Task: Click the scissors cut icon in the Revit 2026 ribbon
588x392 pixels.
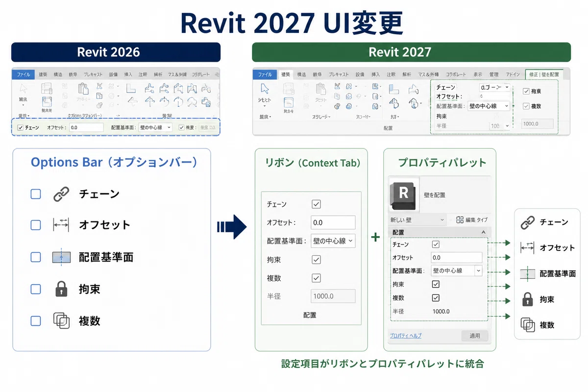Action: pyautogui.click(x=100, y=86)
